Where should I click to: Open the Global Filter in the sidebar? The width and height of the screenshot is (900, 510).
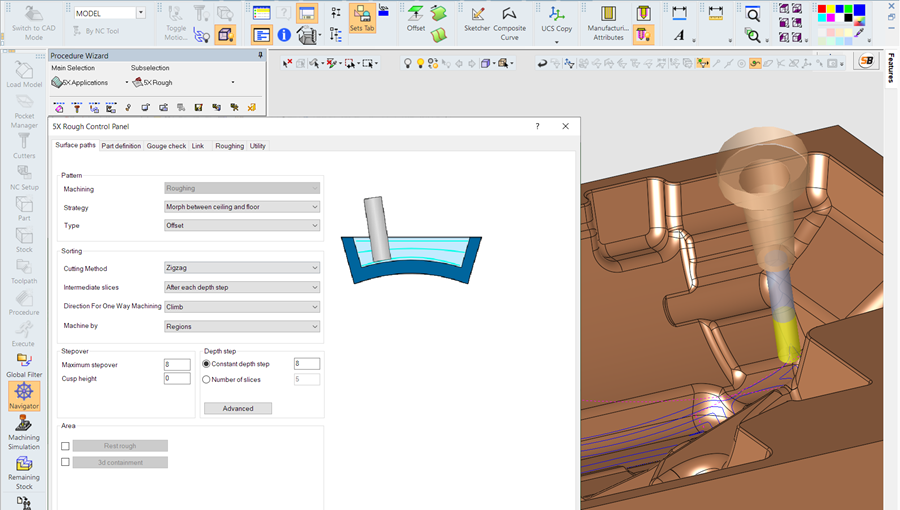(24, 365)
